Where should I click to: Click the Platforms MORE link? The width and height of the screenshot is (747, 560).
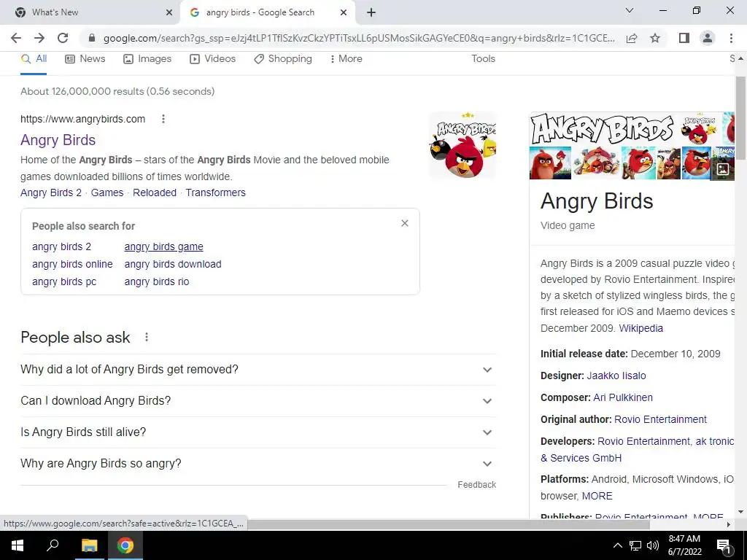coord(597,496)
